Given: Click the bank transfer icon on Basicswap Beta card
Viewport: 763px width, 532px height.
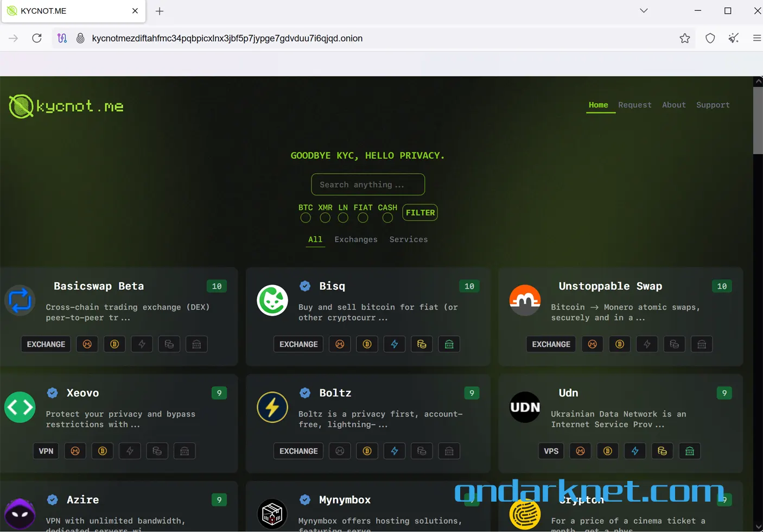Looking at the screenshot, I should (196, 344).
